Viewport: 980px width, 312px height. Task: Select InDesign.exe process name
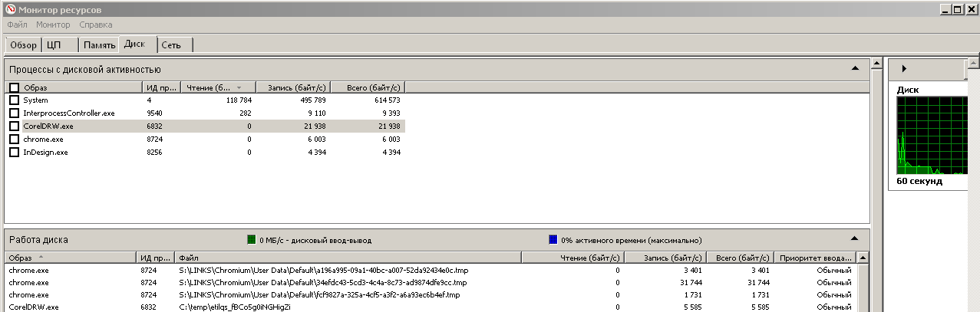[46, 153]
